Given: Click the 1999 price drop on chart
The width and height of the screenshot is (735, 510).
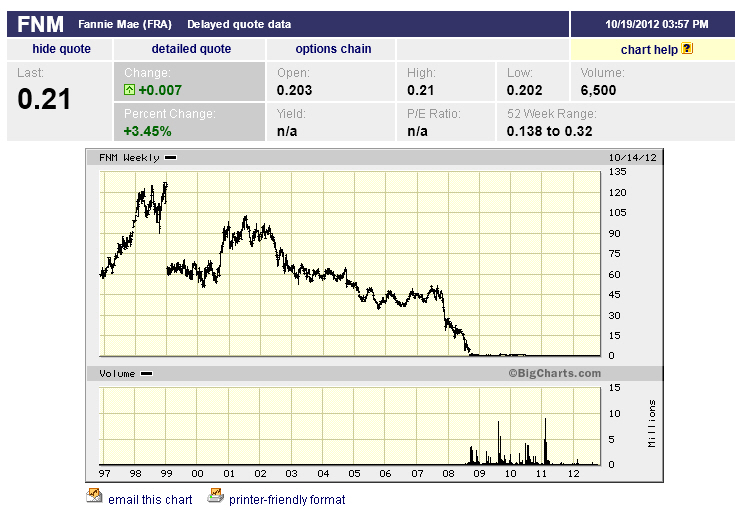Looking at the screenshot, I should pos(167,230).
